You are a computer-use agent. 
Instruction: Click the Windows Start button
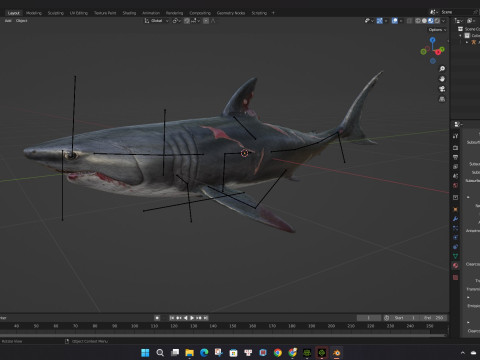[145, 353]
